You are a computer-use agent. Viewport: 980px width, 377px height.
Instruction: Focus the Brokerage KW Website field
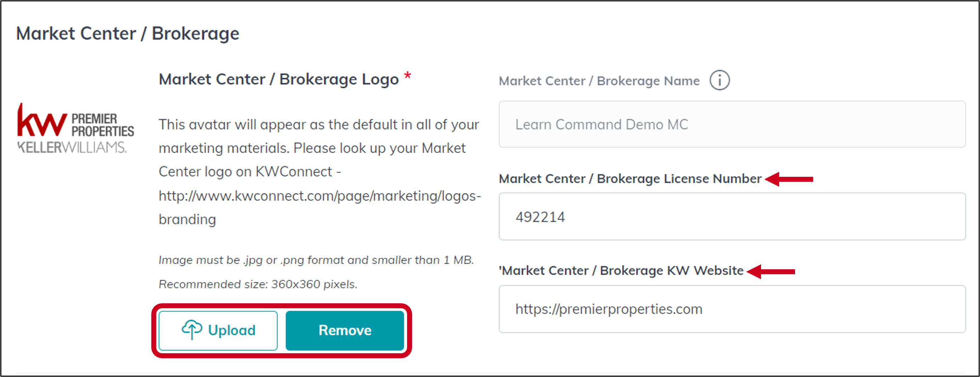coord(732,309)
